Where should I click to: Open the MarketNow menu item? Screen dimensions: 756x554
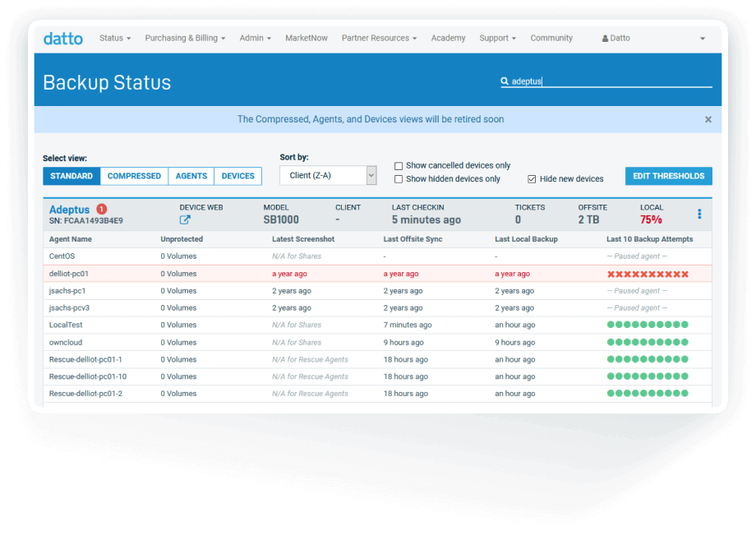coord(307,39)
